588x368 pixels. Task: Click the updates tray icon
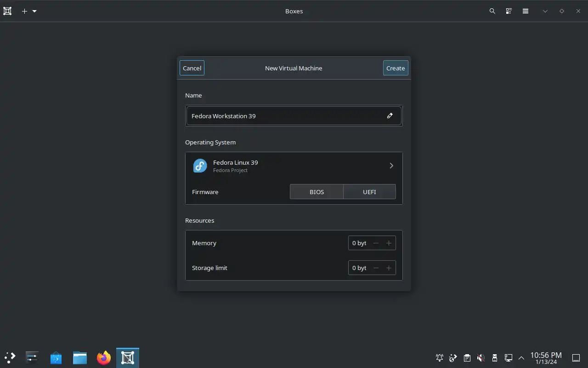453,357
